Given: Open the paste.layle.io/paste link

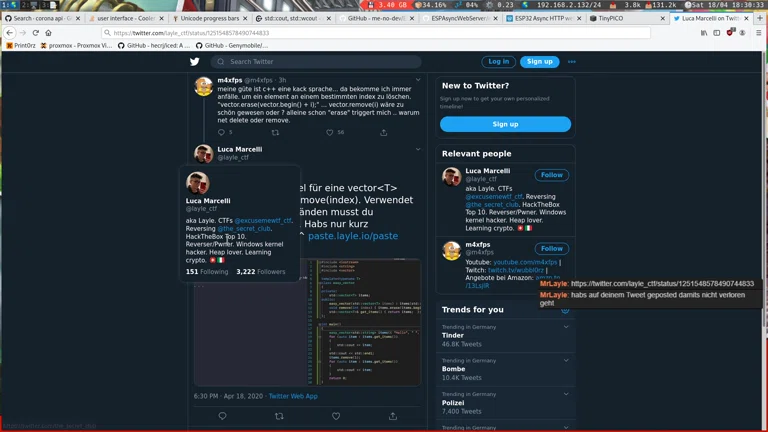Looking at the screenshot, I should (353, 236).
